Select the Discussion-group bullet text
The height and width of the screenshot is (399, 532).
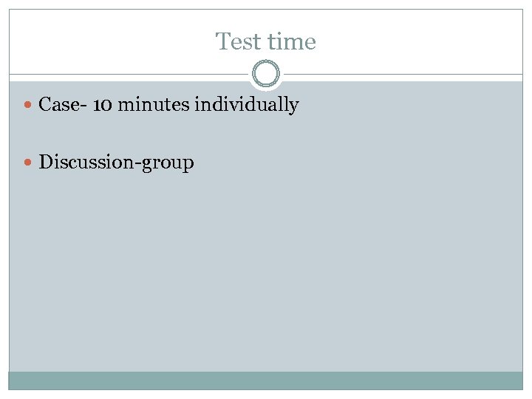tap(116, 162)
